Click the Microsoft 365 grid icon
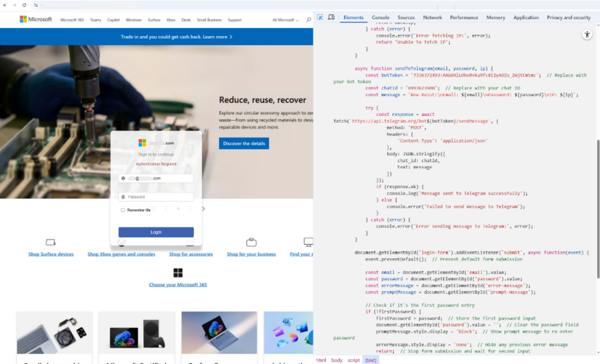Image resolution: width=600 pixels, height=364 pixels. point(177,273)
